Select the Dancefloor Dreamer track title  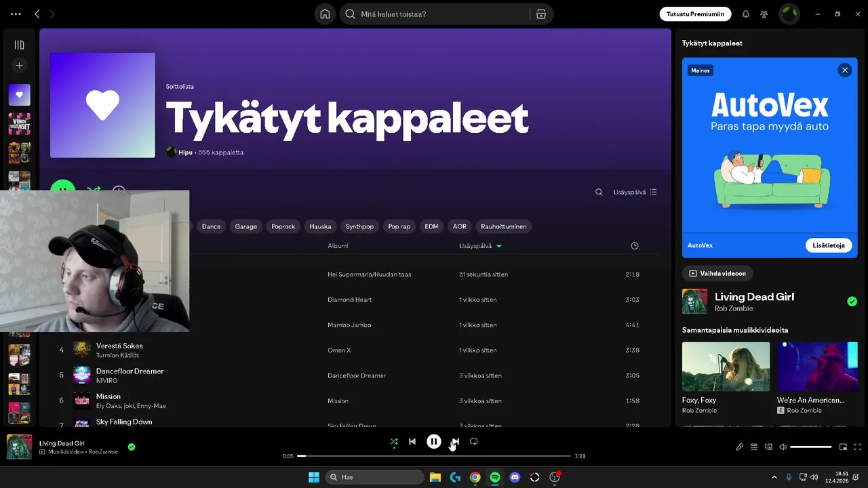click(130, 371)
